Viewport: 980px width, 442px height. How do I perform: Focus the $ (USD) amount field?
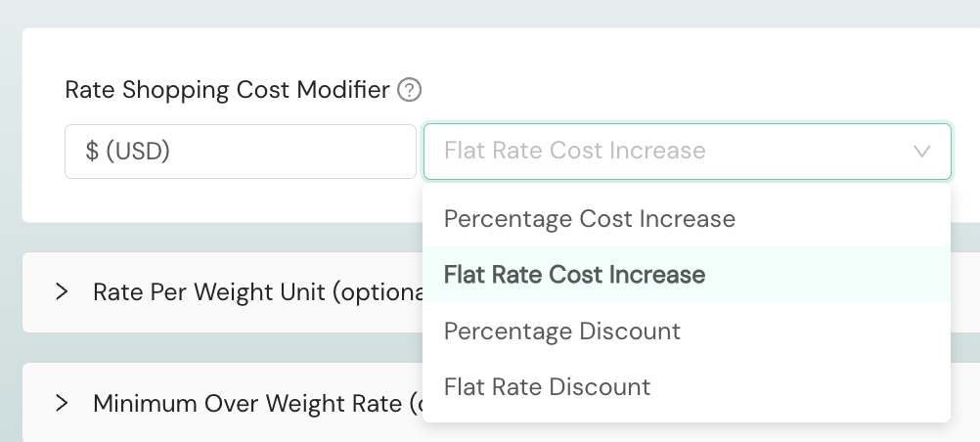point(240,152)
